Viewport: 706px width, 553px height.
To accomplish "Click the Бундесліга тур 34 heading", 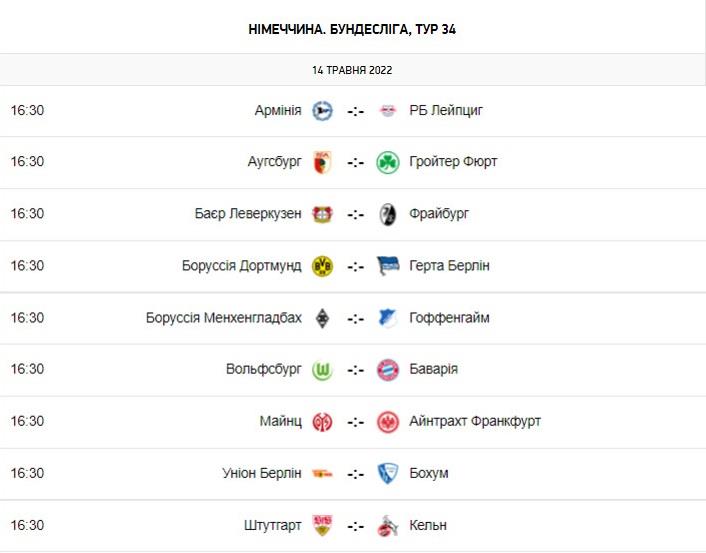I will [352, 29].
